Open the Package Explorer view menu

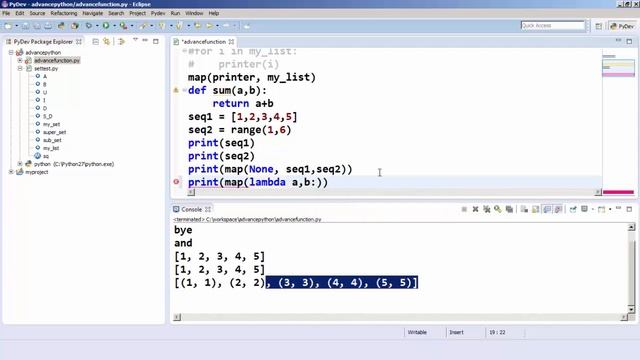[135, 41]
